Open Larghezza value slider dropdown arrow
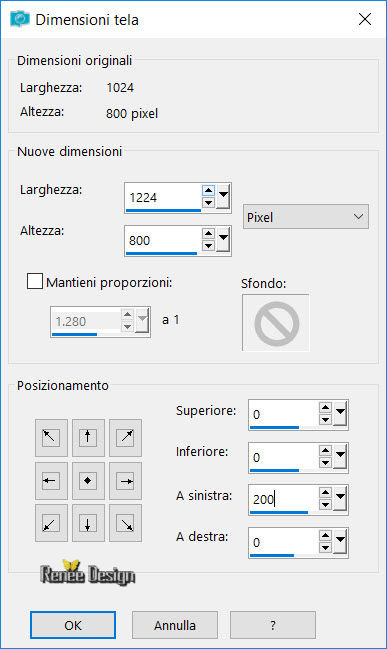The width and height of the screenshot is (387, 649). [x=223, y=197]
